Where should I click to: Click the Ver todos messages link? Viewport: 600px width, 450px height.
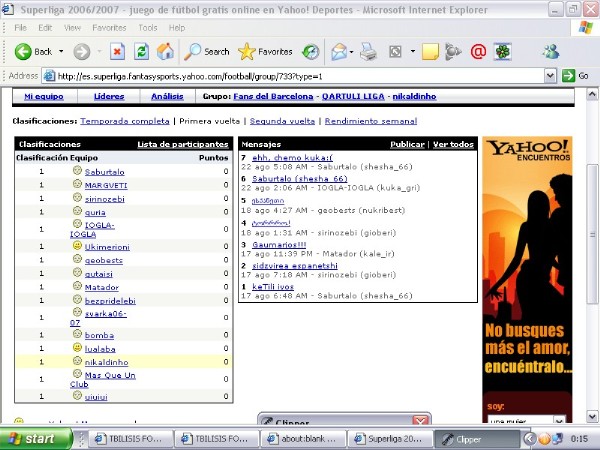453,144
